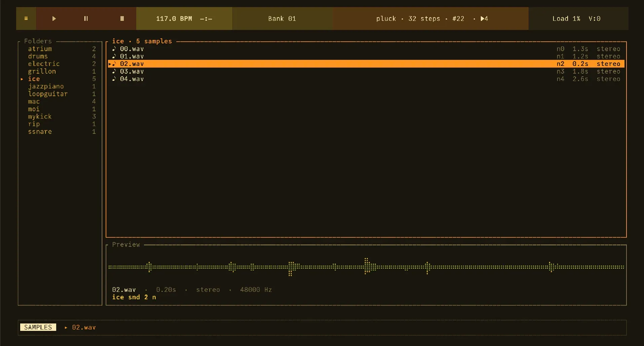Click the ▶4 play count indicator
The height and width of the screenshot is (346, 644).
pos(484,19)
